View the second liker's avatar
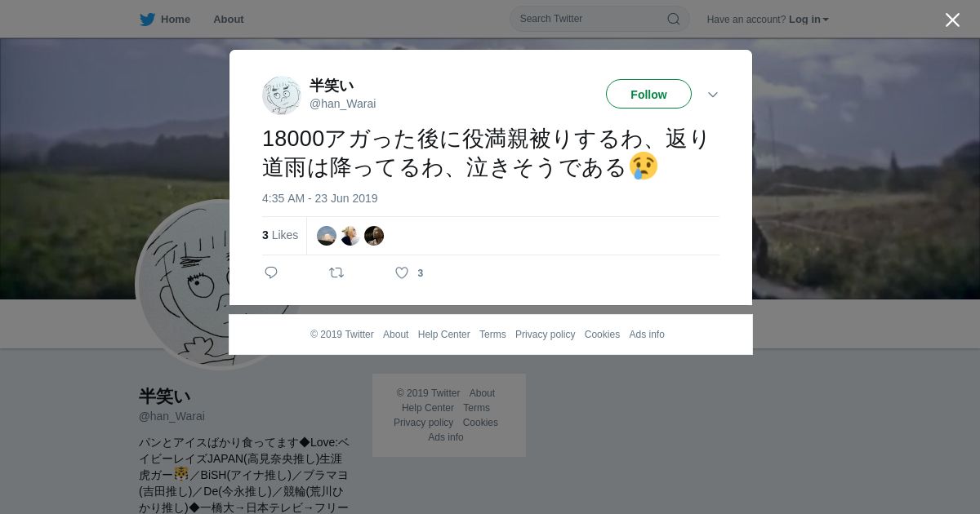980x514 pixels. (x=350, y=236)
